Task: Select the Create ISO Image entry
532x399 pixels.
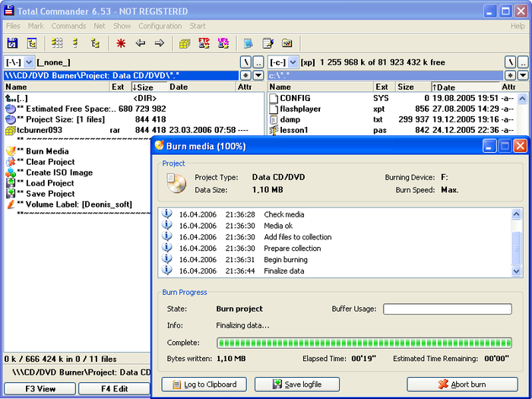Action: [49, 173]
